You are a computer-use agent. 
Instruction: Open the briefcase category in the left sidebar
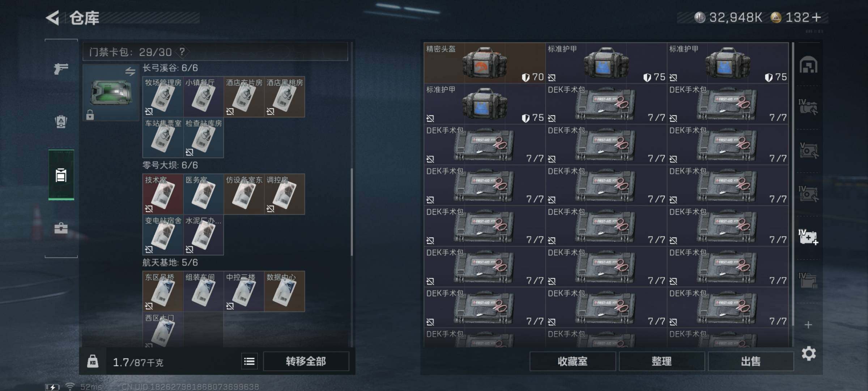tap(61, 228)
